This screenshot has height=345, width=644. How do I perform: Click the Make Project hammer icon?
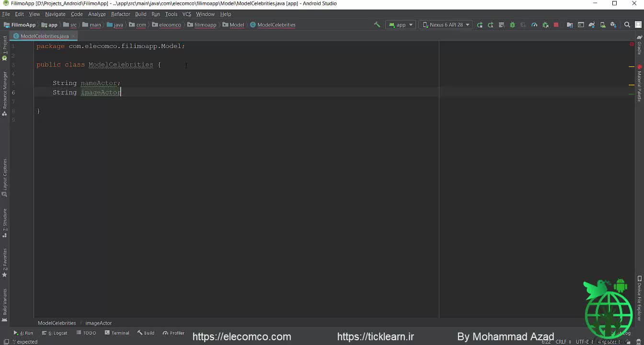[x=377, y=25]
